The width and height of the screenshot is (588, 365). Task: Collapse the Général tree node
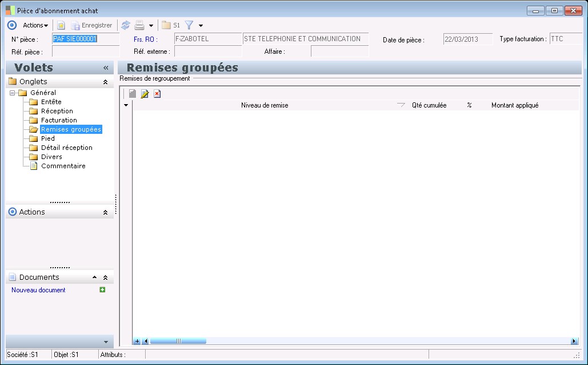pos(13,93)
